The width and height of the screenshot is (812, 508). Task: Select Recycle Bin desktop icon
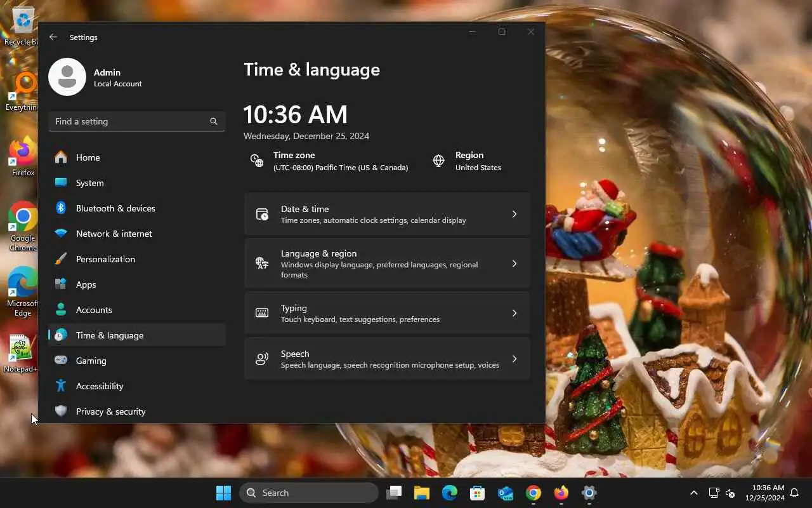(x=22, y=27)
